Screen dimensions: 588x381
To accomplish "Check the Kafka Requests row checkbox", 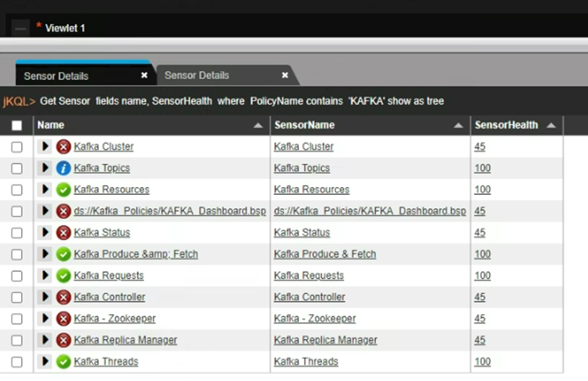I will (x=16, y=276).
